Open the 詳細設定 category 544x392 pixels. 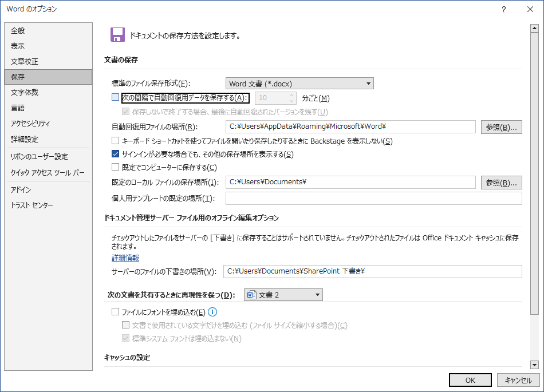tap(49, 139)
